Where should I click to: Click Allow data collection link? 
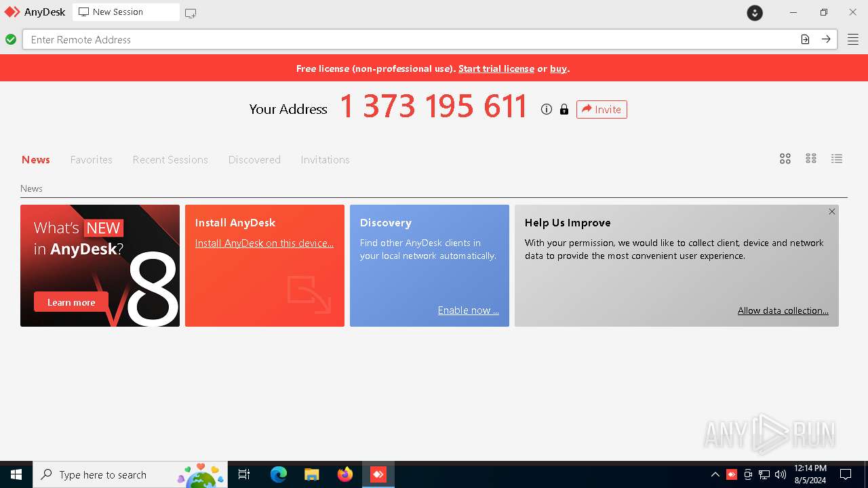tap(783, 310)
